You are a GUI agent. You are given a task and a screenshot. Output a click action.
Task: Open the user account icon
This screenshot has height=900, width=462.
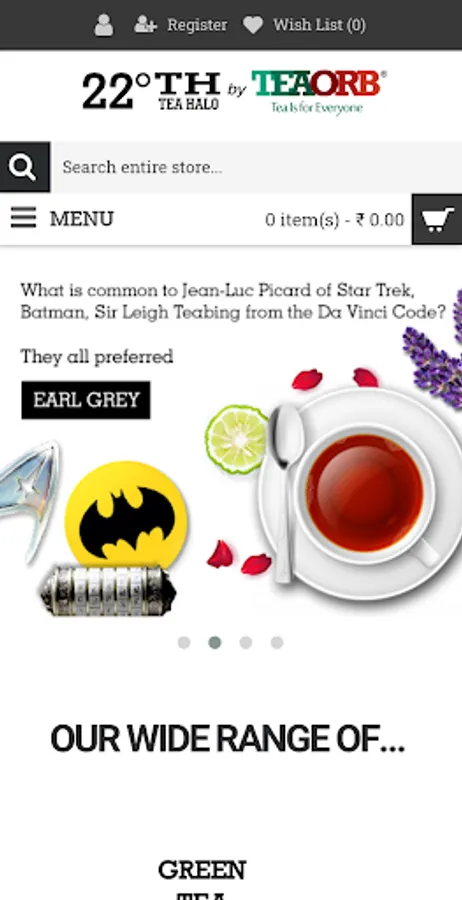coord(103,25)
